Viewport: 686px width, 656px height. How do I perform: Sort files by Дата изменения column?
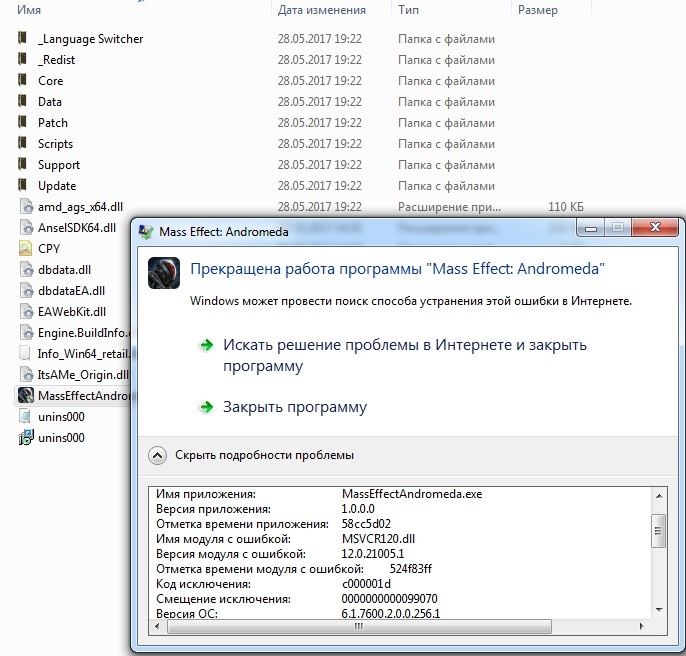click(x=322, y=10)
